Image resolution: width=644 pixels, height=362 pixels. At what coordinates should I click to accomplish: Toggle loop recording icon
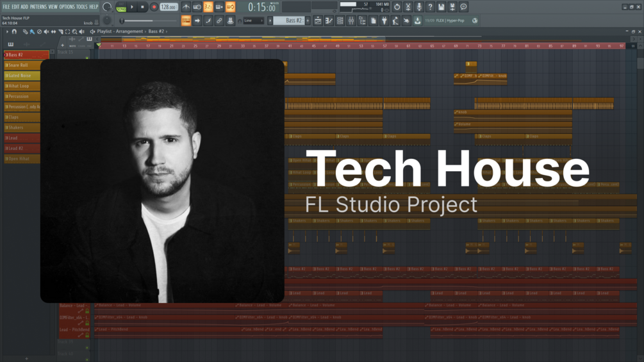tap(231, 7)
